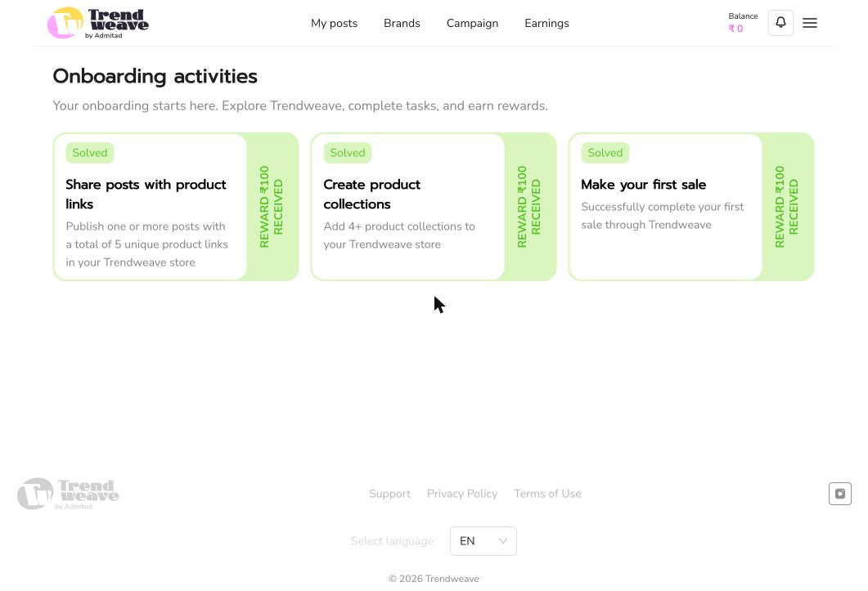Click the 'Select language' label
The image size is (868, 591).
click(392, 541)
